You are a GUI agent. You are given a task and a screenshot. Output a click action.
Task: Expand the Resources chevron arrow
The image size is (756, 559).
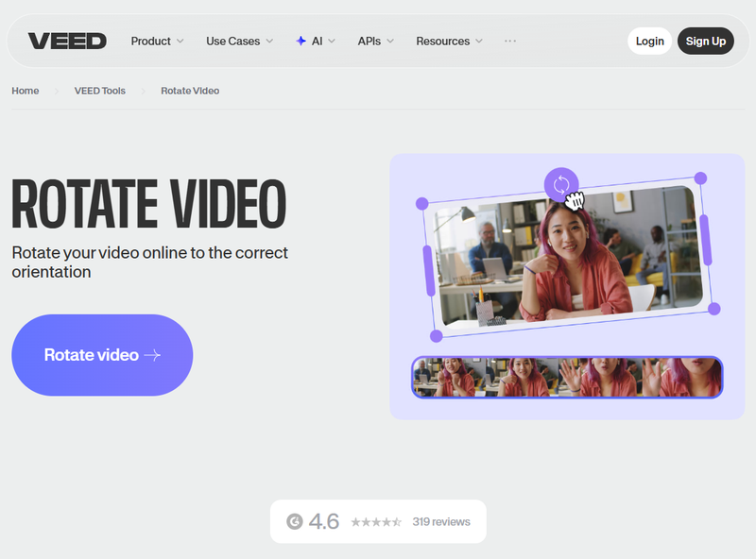[x=479, y=41]
